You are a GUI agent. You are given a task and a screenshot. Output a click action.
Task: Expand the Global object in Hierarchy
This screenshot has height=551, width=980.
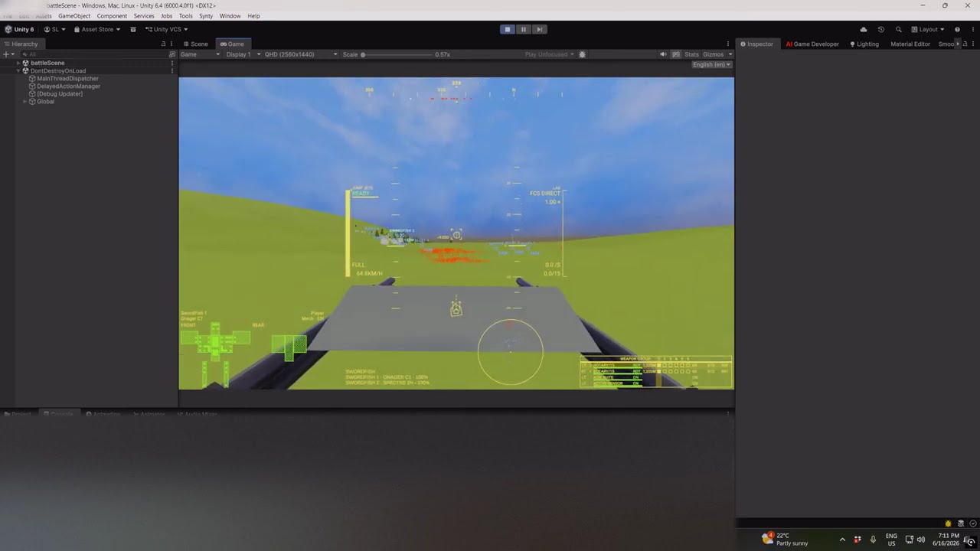(24, 101)
